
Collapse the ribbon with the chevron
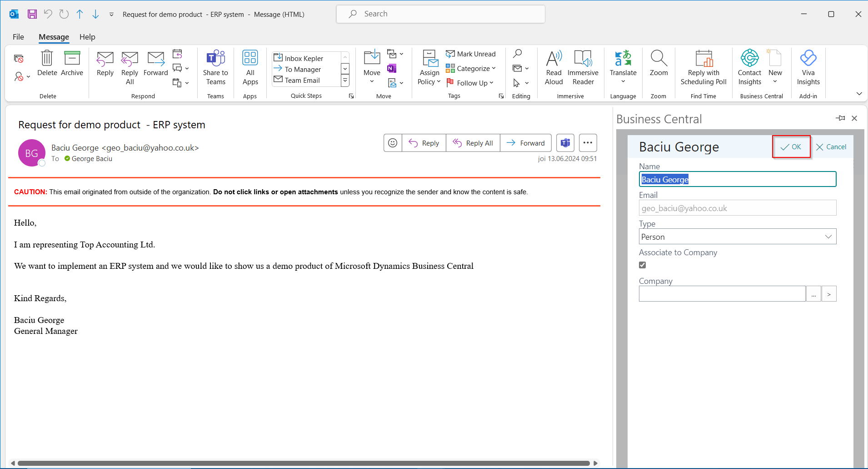(x=859, y=94)
